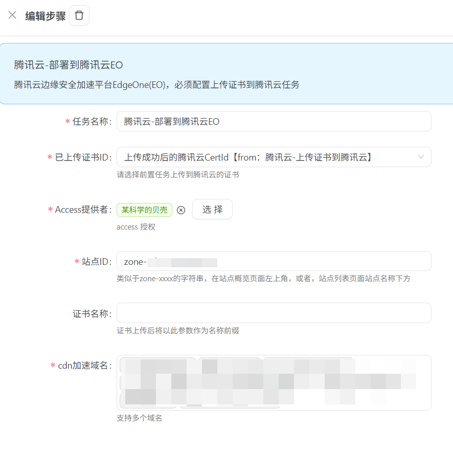Click the helper text access 授权
Viewport: 453px width, 476px height.
(x=136, y=227)
